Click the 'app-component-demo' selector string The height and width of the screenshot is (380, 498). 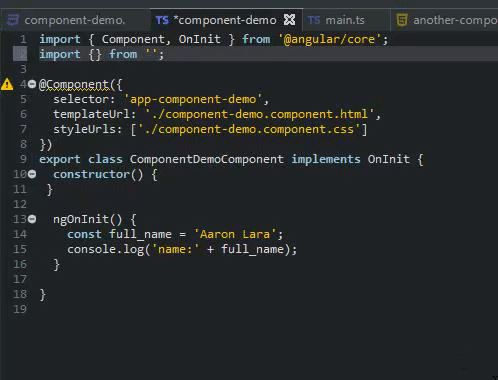[193, 99]
